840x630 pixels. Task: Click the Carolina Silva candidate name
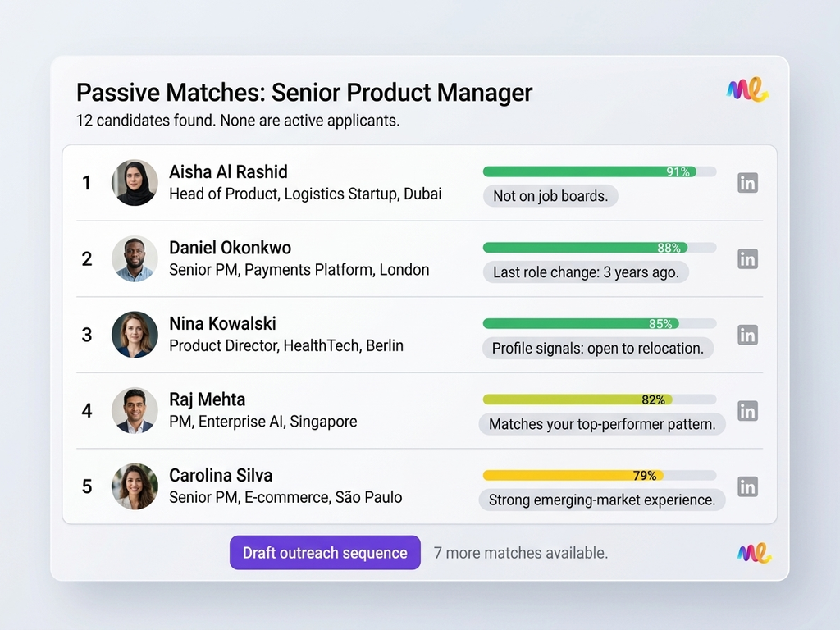click(x=221, y=475)
